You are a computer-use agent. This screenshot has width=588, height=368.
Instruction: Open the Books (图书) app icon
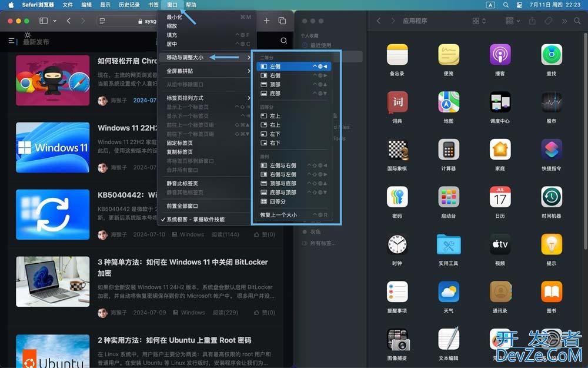pos(552,292)
